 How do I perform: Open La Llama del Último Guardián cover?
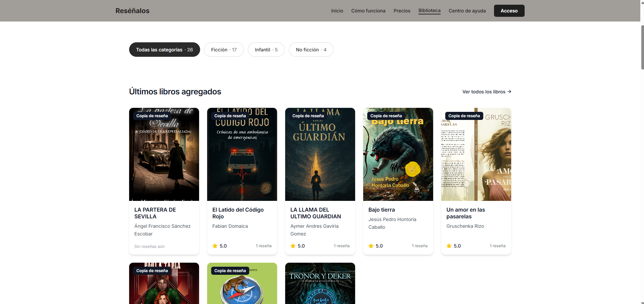[320, 154]
